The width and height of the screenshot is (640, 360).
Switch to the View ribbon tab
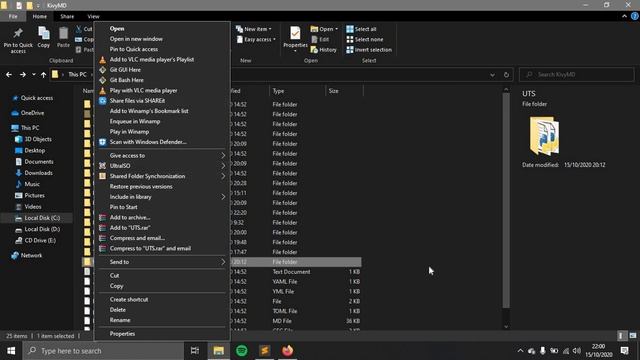point(93,16)
